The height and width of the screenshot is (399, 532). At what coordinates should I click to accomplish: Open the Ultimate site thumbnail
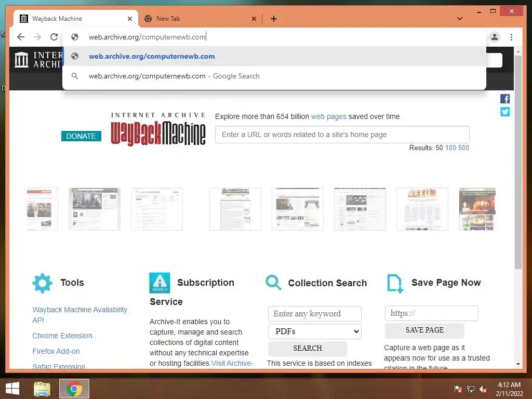(235, 209)
